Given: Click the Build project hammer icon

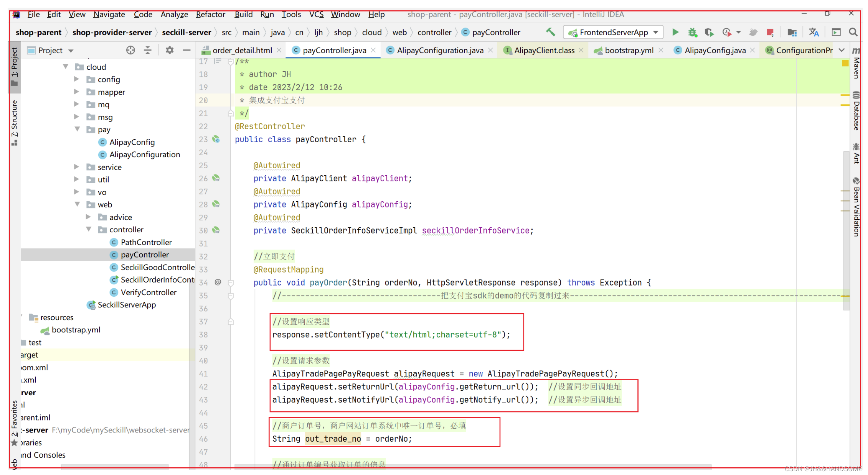Looking at the screenshot, I should tap(551, 32).
